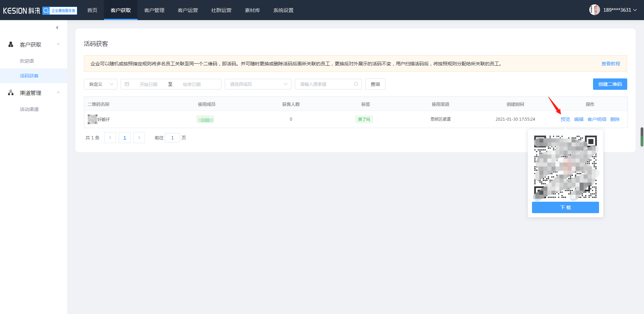Click the 请输入搜索值 search input
644x314 pixels.
(x=328, y=84)
